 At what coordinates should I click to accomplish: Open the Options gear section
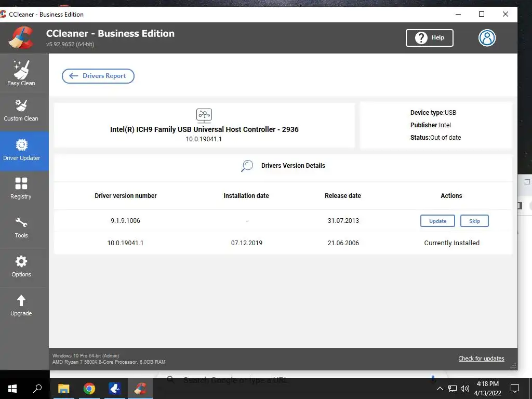point(21,267)
